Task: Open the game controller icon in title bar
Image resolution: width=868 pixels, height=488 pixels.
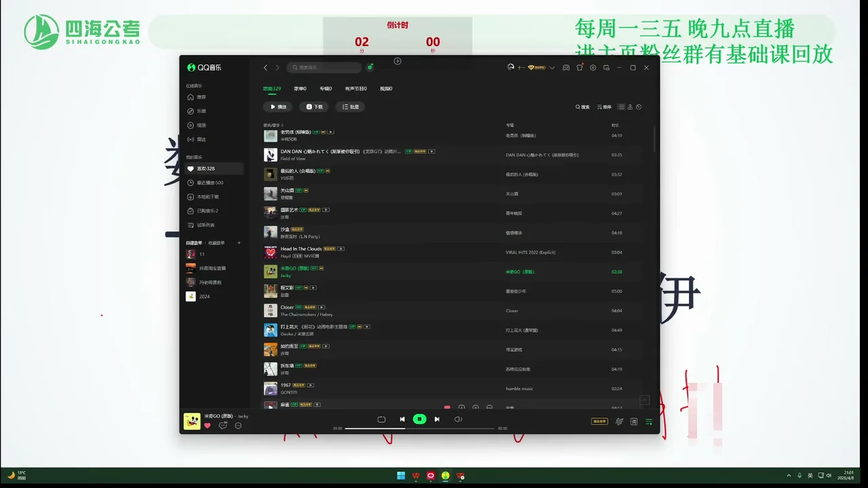Action: tap(566, 68)
